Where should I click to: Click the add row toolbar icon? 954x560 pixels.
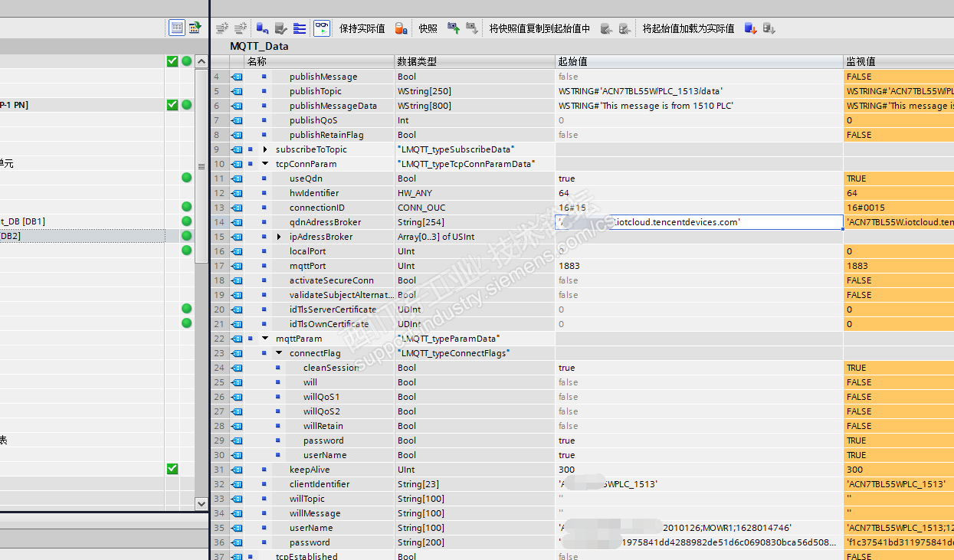[241, 28]
